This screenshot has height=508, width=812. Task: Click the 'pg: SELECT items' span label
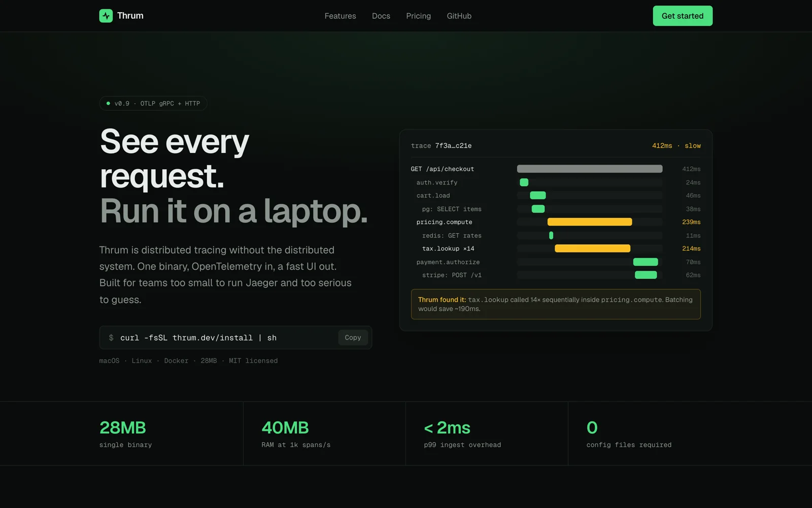point(452,209)
